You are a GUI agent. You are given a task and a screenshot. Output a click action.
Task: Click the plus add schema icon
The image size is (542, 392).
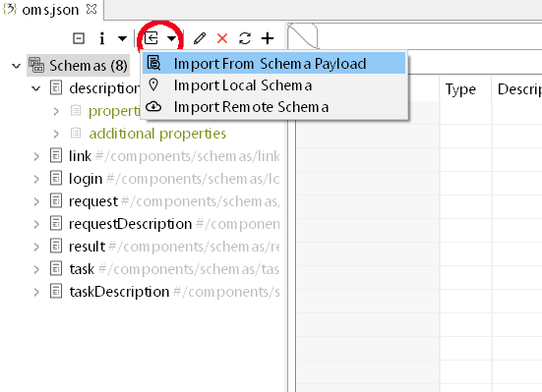pyautogui.click(x=268, y=38)
